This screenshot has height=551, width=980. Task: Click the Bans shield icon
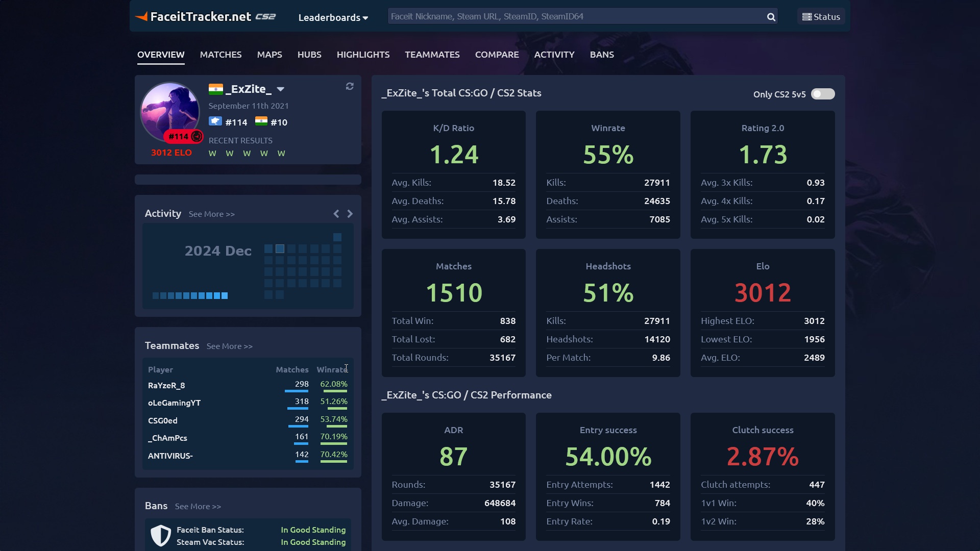(x=161, y=536)
